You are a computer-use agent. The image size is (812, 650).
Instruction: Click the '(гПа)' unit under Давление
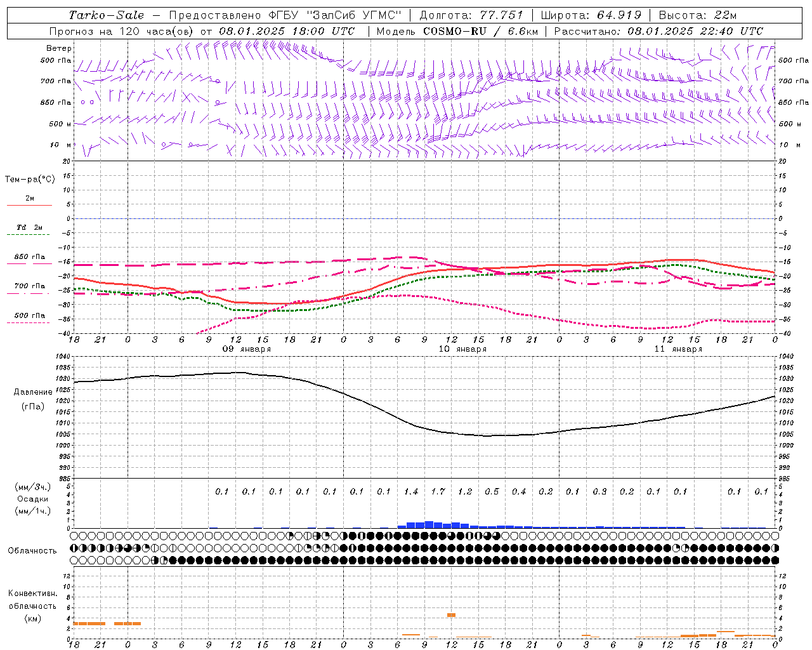(33, 407)
